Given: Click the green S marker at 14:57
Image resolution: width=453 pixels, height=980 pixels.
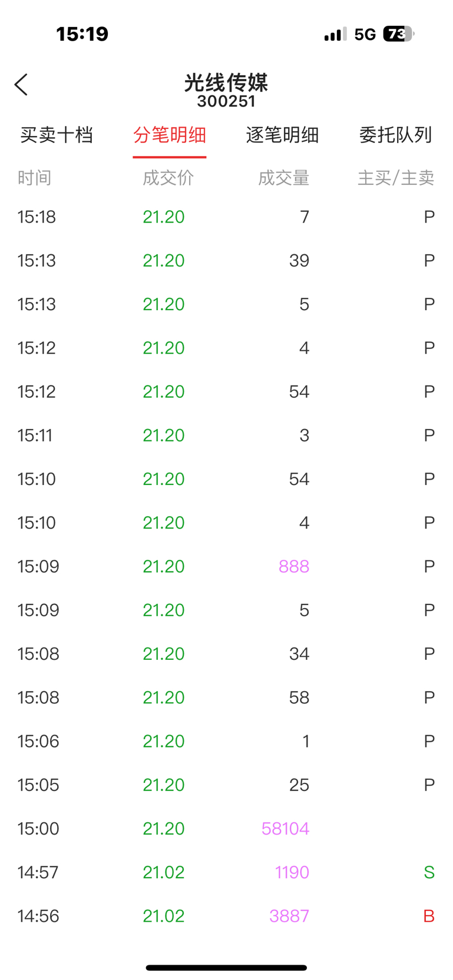Looking at the screenshot, I should click(x=429, y=872).
